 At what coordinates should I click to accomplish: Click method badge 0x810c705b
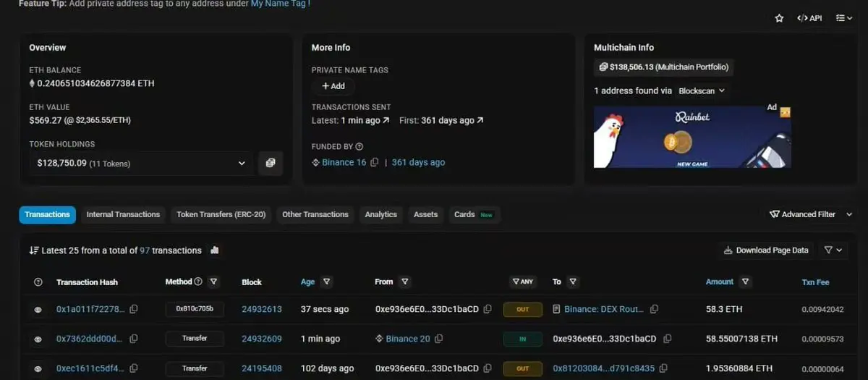pyautogui.click(x=195, y=309)
